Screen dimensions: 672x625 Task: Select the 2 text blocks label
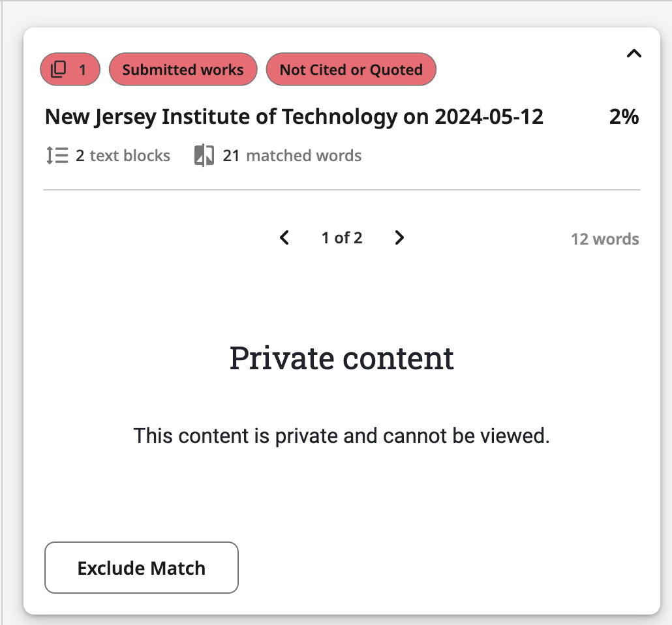click(123, 156)
